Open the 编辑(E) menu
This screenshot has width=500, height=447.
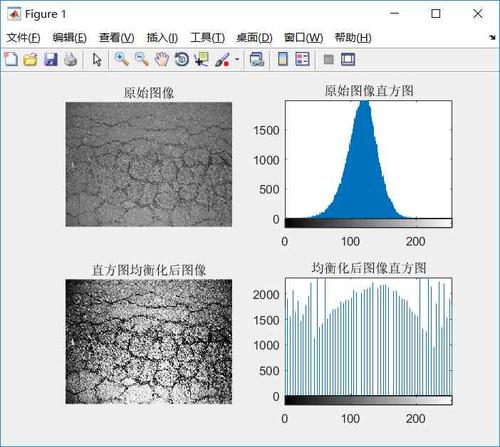tap(70, 38)
